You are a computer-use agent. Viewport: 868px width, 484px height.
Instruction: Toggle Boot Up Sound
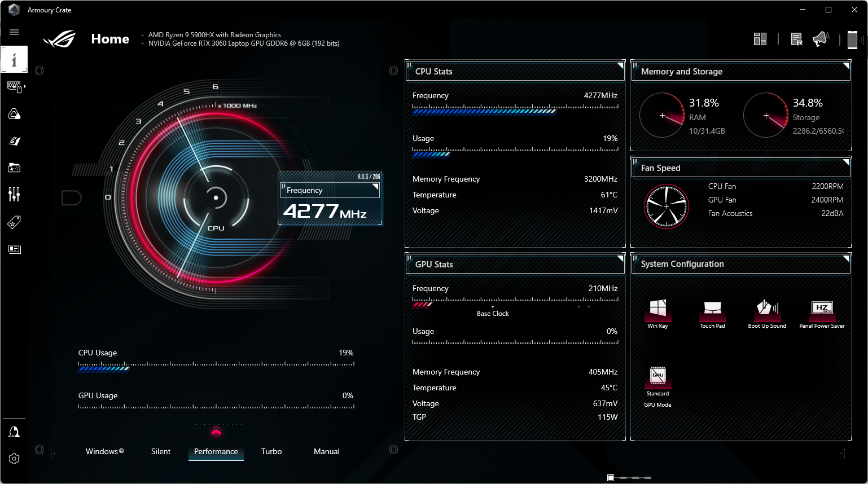(767, 314)
